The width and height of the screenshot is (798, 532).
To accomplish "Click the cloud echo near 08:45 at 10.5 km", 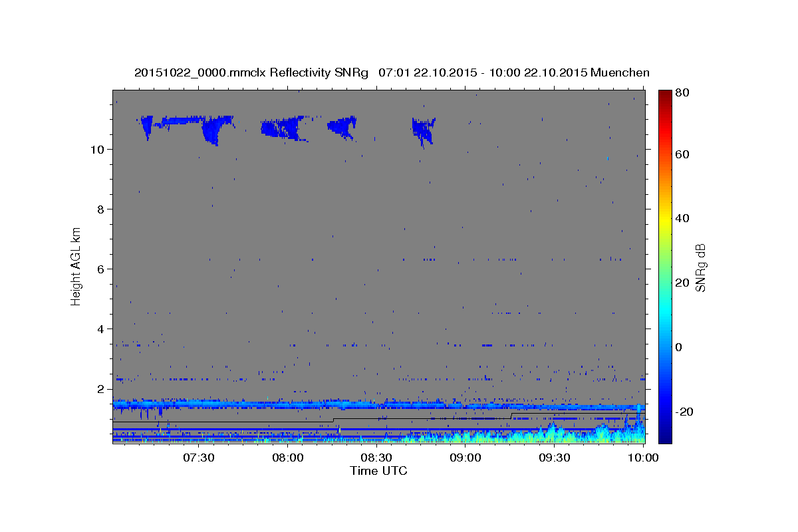I will click(423, 131).
